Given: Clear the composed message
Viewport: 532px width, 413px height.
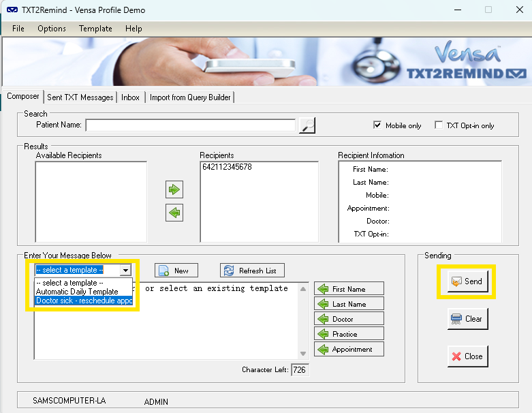Looking at the screenshot, I should pos(467,319).
